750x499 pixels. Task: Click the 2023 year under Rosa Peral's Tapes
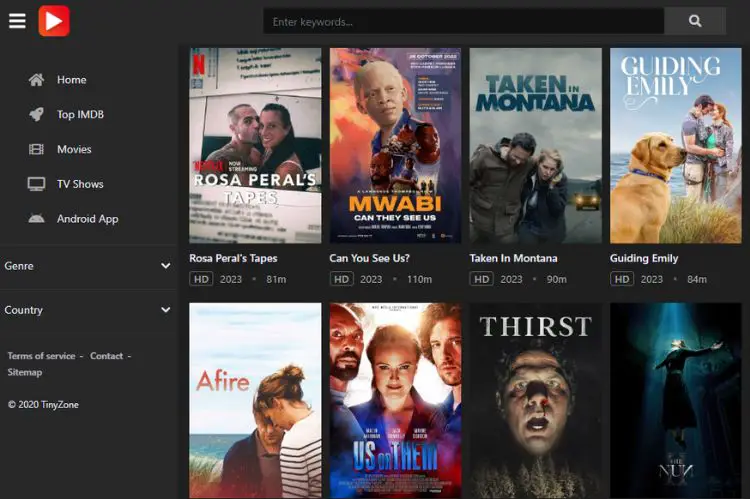[x=231, y=279]
